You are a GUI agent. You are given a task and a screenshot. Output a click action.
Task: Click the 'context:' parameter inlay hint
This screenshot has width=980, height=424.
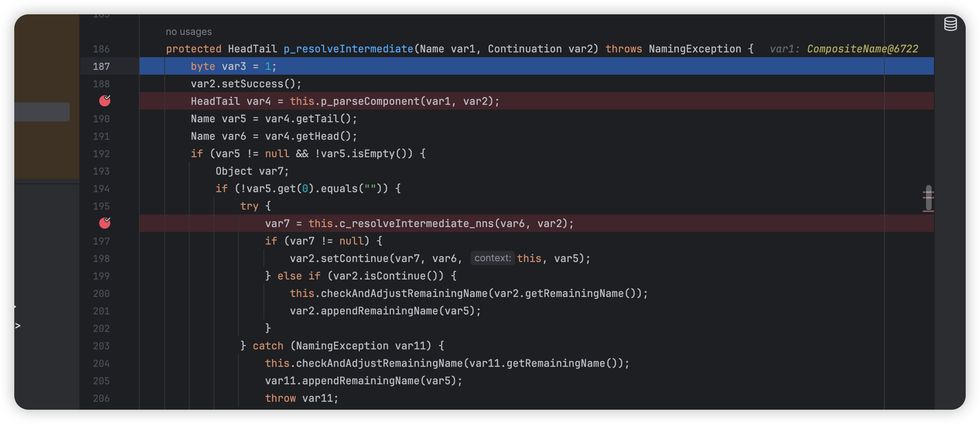pyautogui.click(x=492, y=258)
